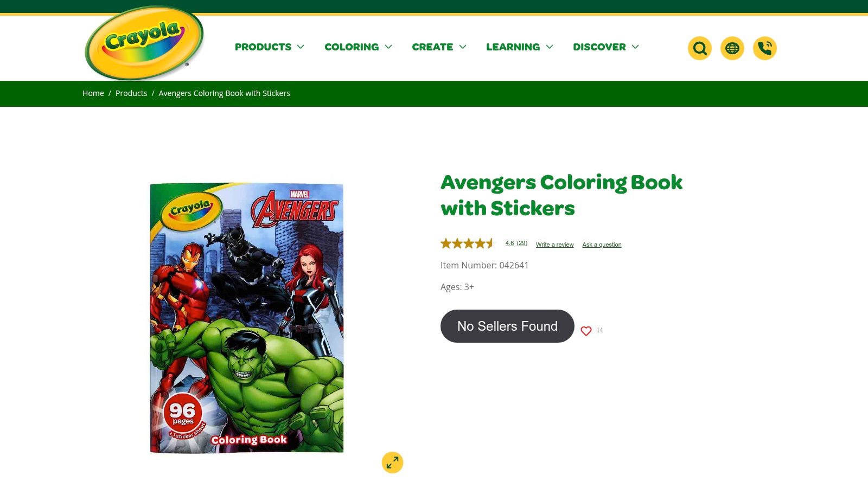
Task: Click the 4.6 rating score link
Action: 509,243
